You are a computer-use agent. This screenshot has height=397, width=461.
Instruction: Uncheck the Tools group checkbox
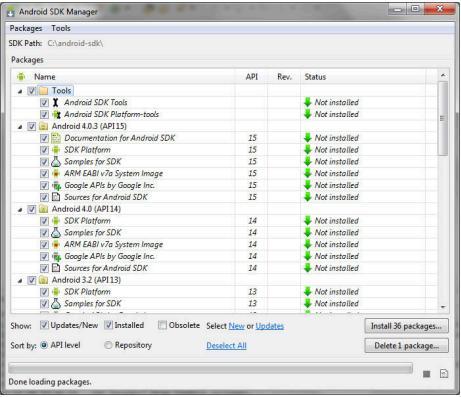click(31, 91)
